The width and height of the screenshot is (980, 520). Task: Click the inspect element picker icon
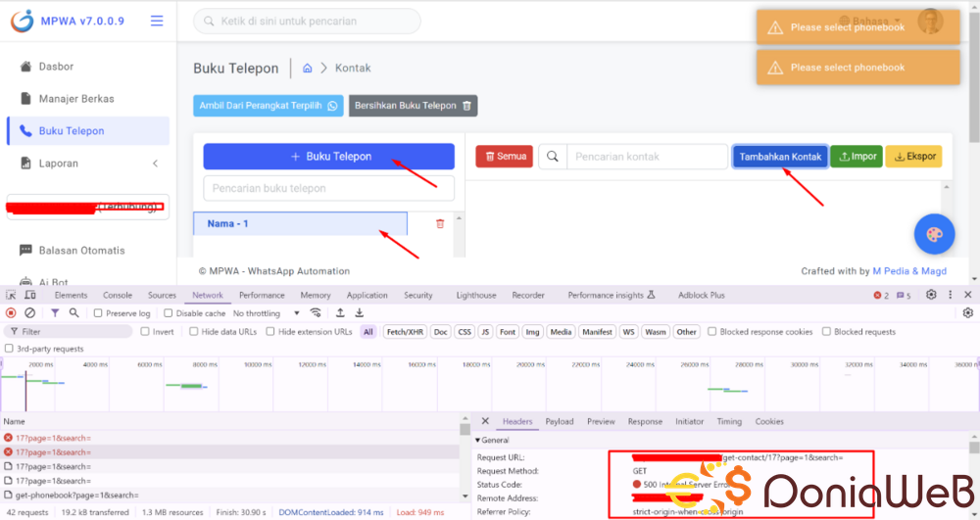11,295
